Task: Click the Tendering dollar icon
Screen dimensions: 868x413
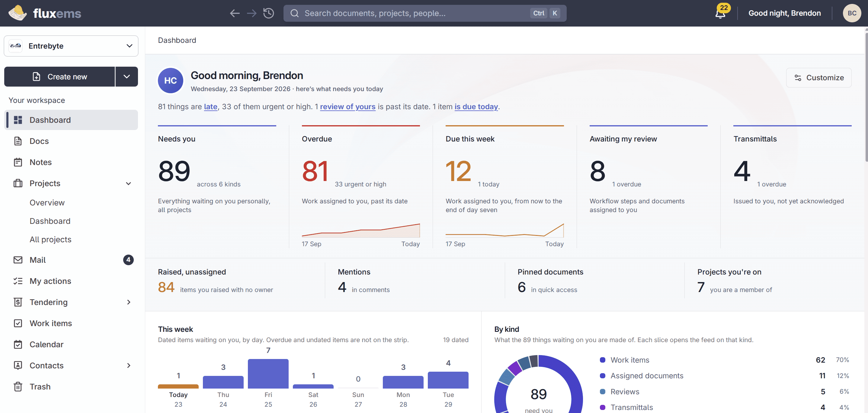Action: tap(18, 302)
